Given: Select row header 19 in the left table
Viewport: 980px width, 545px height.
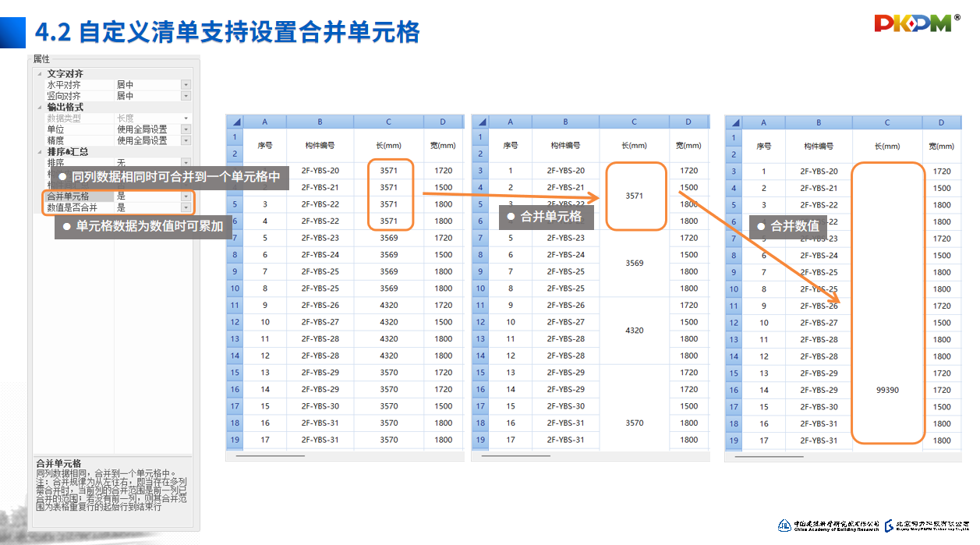Looking at the screenshot, I should click(235, 440).
